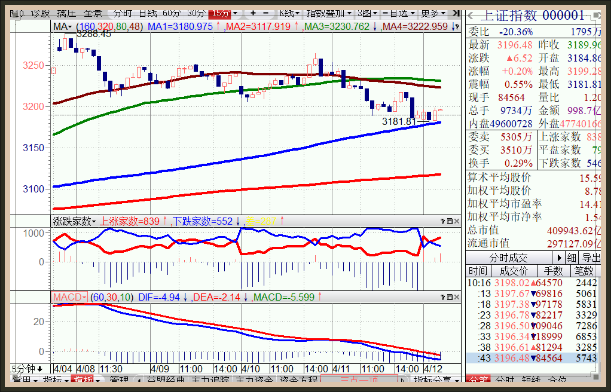Click the 上证指数 000001 title
Viewport: 611px width, 392px height.
pyautogui.click(x=533, y=16)
